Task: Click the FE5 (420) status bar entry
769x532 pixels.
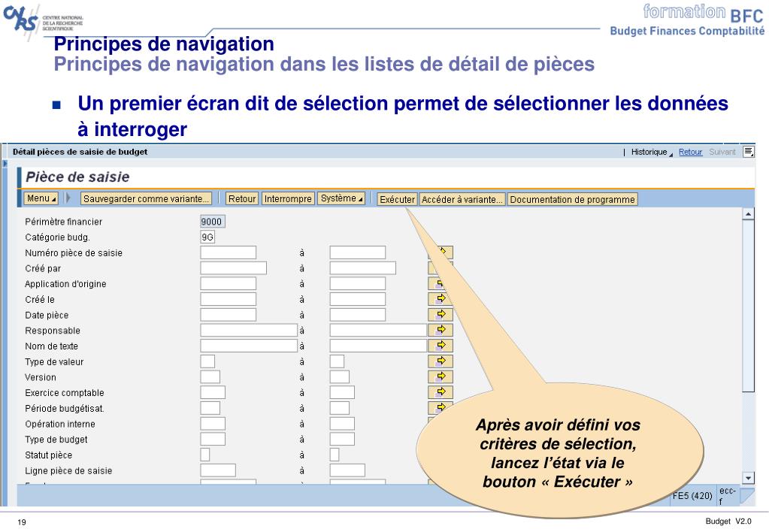Action: pyautogui.click(x=692, y=496)
